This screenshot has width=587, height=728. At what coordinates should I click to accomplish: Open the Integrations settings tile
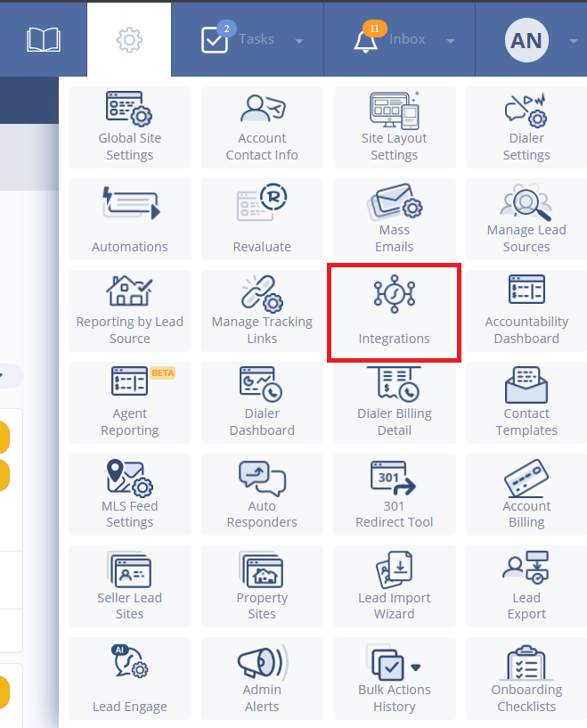pos(394,311)
